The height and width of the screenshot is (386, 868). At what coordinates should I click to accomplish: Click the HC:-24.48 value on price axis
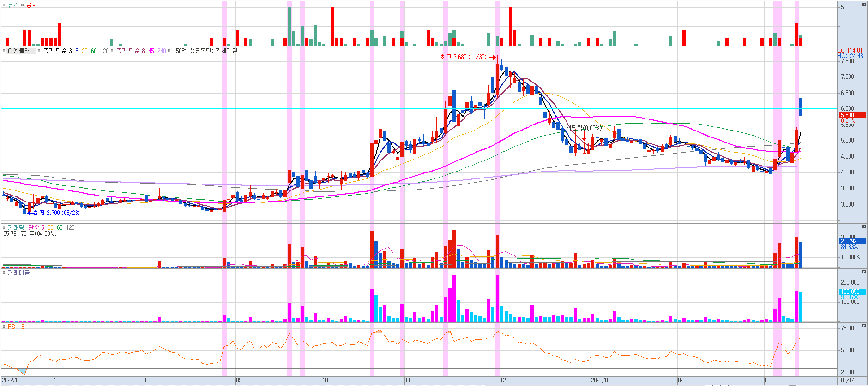click(x=850, y=56)
